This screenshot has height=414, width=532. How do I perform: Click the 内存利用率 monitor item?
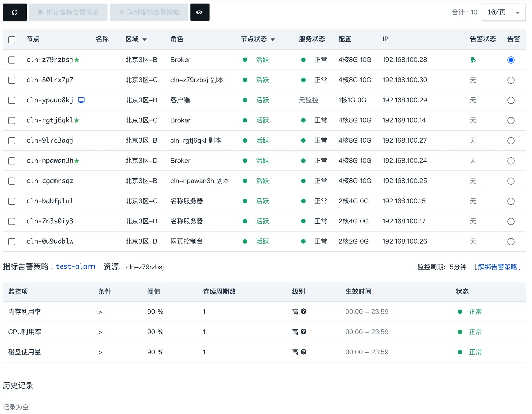tap(25, 312)
